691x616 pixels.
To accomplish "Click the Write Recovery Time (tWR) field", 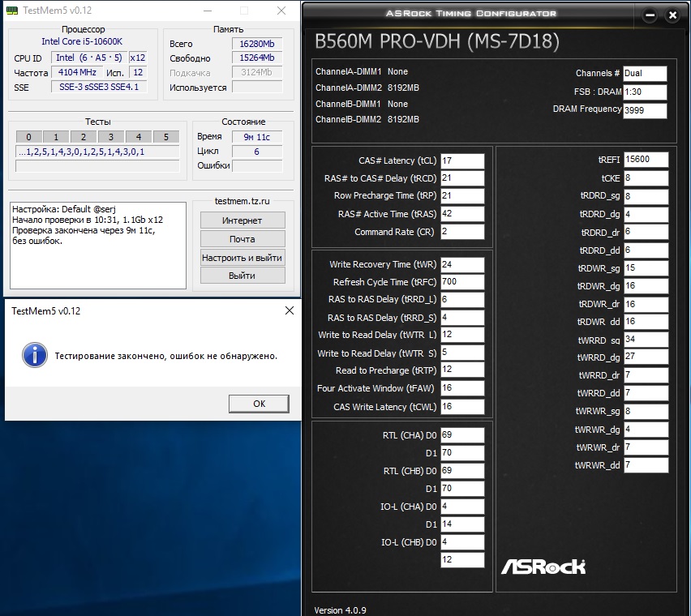I will (x=462, y=264).
